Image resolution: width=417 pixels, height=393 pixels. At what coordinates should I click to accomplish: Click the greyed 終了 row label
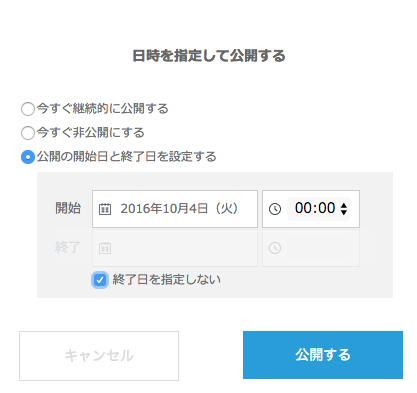coord(68,247)
